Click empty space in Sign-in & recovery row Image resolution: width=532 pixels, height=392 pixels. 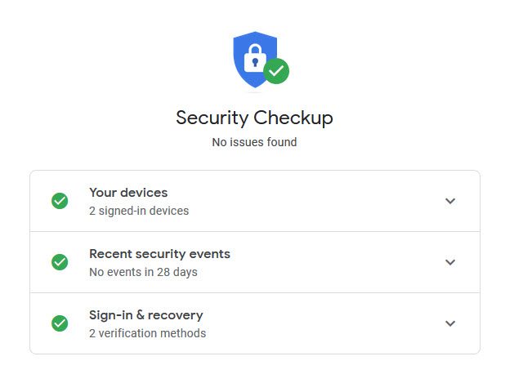pyautogui.click(x=327, y=323)
